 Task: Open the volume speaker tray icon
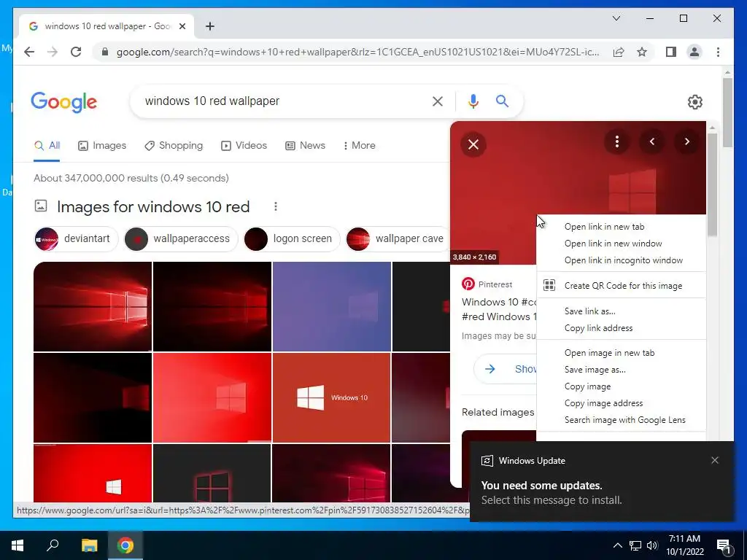[x=652, y=545]
